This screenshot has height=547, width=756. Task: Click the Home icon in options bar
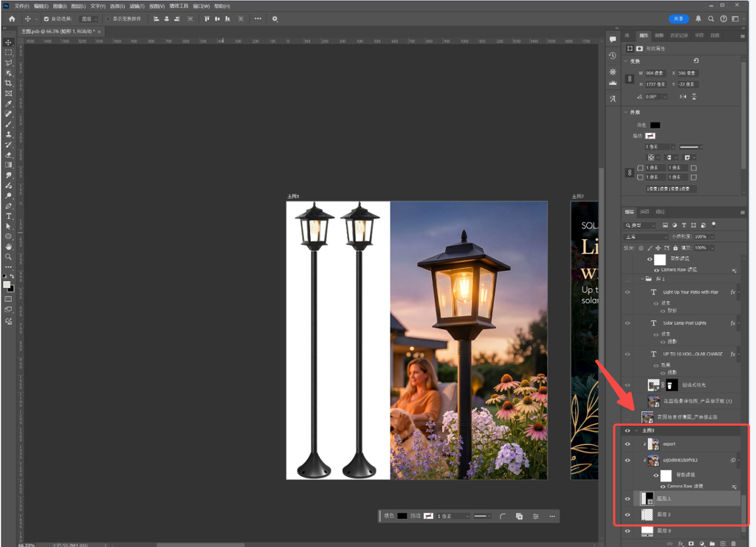12,18
